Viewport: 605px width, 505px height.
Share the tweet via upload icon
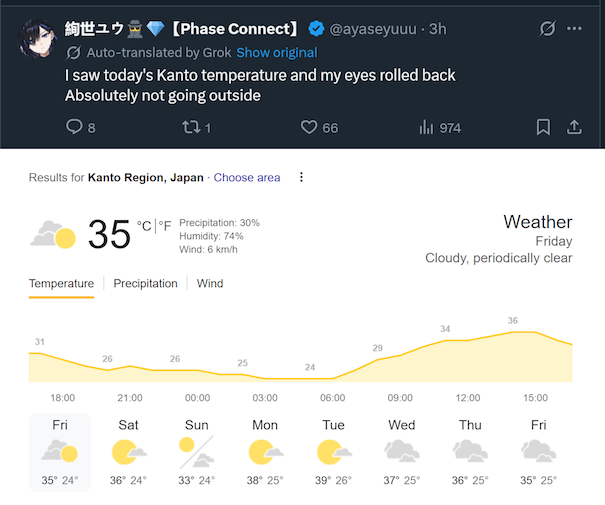[574, 127]
